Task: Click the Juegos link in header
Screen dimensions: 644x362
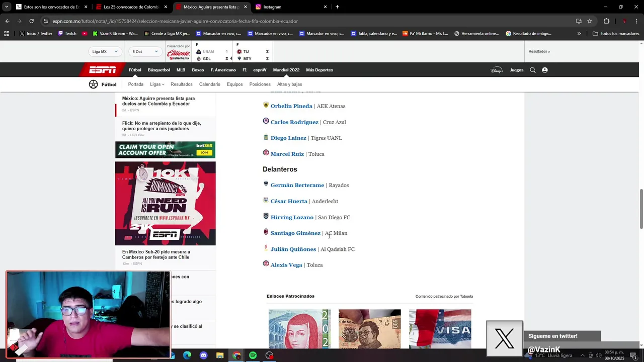Action: pyautogui.click(x=517, y=70)
